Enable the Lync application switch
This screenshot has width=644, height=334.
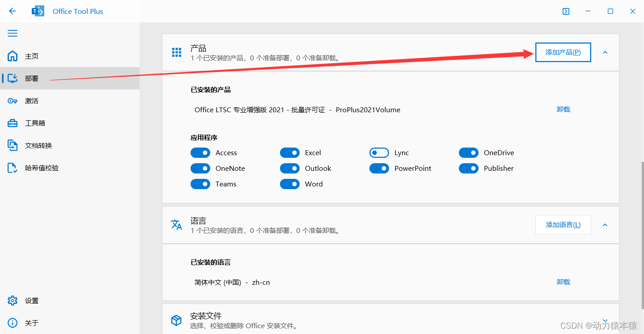[x=379, y=153]
